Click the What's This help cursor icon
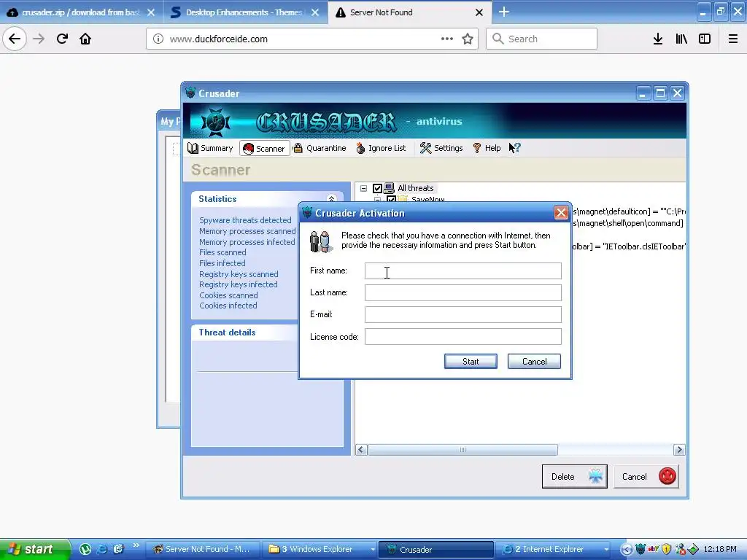747x560 pixels. 514,148
